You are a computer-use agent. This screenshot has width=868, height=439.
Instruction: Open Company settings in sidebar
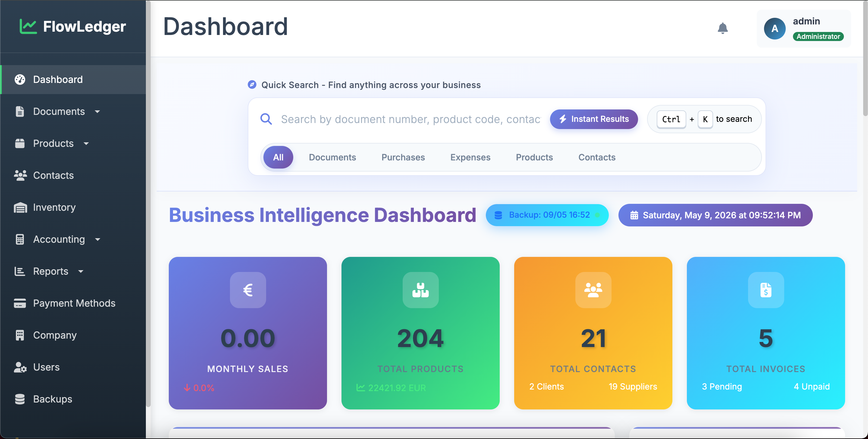[74, 335]
